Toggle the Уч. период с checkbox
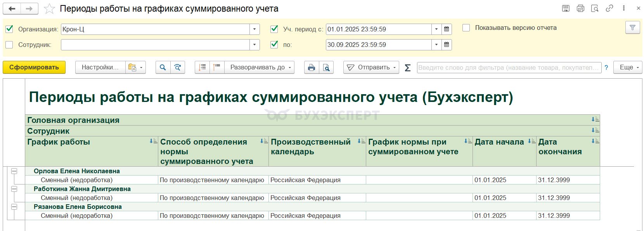The image size is (644, 231). point(274,29)
